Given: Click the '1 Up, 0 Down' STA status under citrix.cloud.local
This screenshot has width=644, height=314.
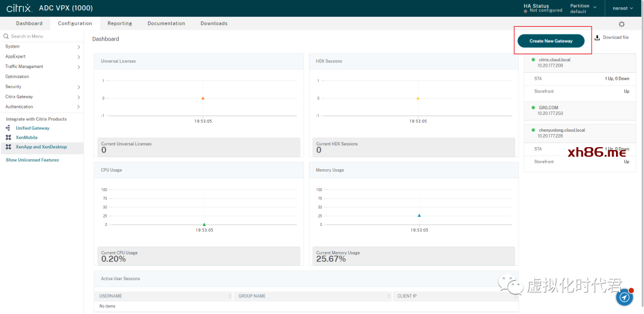Looking at the screenshot, I should click(617, 79).
